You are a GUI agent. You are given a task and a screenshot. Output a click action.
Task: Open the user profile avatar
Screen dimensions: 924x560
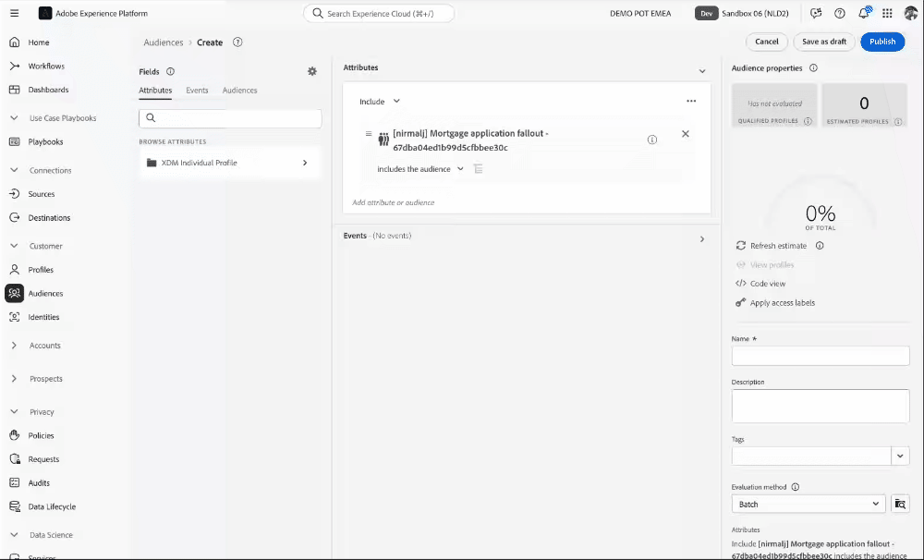(910, 13)
